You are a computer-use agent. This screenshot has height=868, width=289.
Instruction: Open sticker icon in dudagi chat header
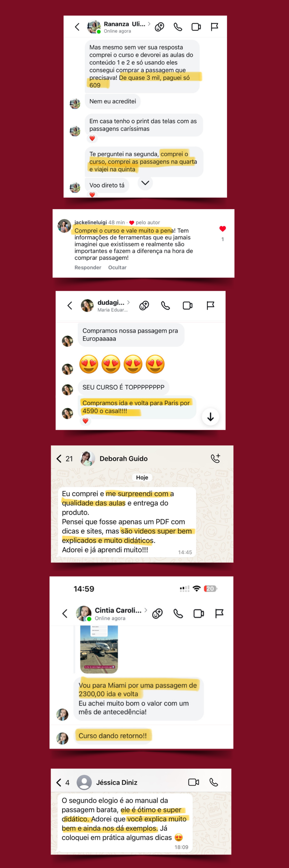tap(144, 305)
